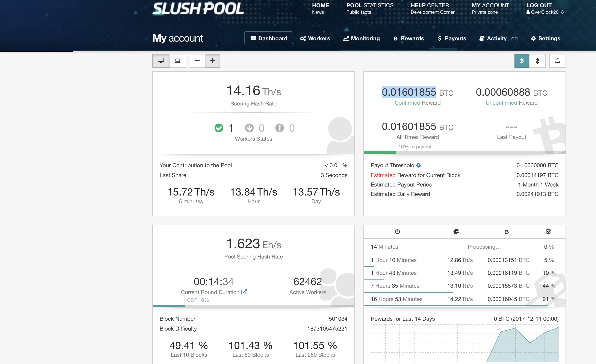This screenshot has width=596, height=364.
Task: Click the CDF 16% round progress bar
Action: [254, 306]
